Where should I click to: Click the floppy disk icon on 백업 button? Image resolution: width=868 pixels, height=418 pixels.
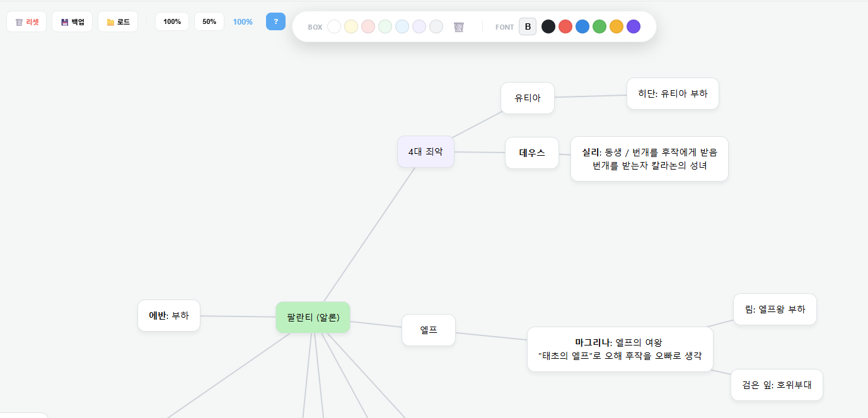click(x=63, y=21)
